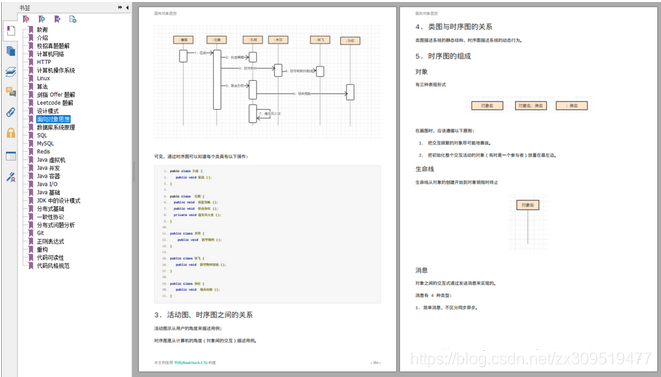This screenshot has height=377, width=661.
Task: Open the Layers panel icon
Action: (x=11, y=72)
